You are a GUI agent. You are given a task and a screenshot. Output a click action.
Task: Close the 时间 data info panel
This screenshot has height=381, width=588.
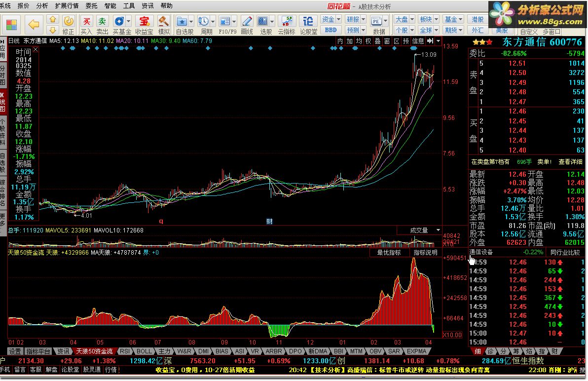click(x=35, y=49)
